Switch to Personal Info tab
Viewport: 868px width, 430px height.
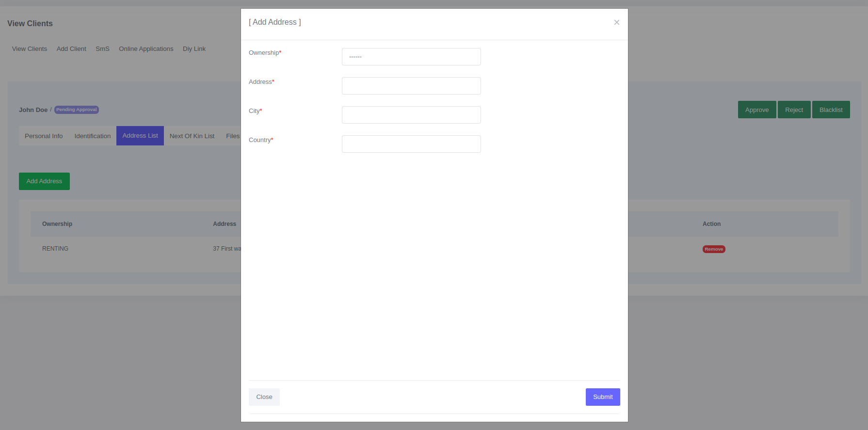(44, 136)
